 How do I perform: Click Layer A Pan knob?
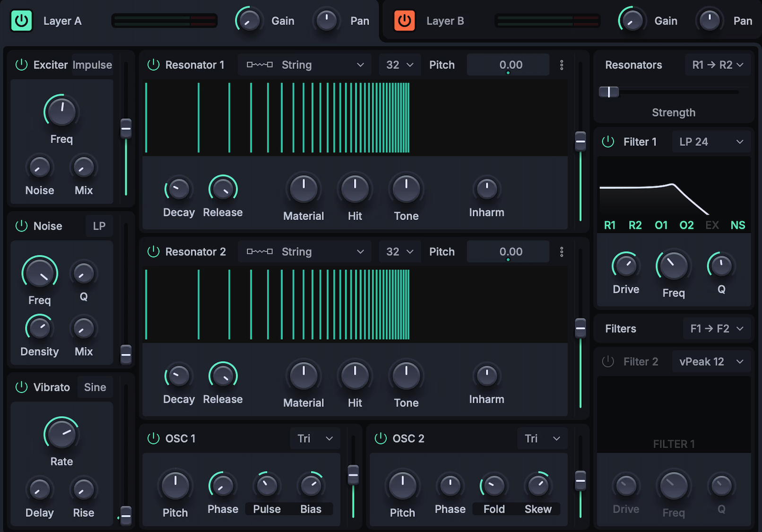[326, 21]
